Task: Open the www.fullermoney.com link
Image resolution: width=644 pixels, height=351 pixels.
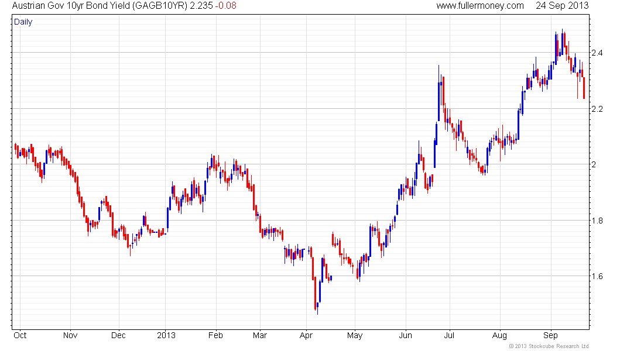Action: [480, 6]
